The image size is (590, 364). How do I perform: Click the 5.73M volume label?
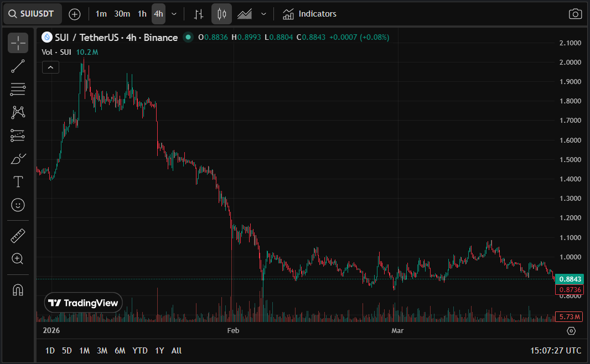click(x=570, y=316)
